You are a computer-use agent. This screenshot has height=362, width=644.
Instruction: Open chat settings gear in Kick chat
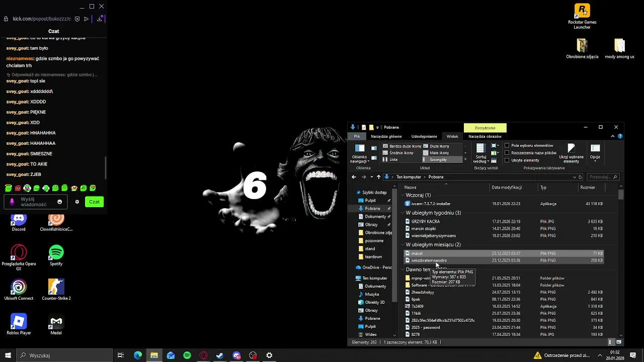point(77,202)
